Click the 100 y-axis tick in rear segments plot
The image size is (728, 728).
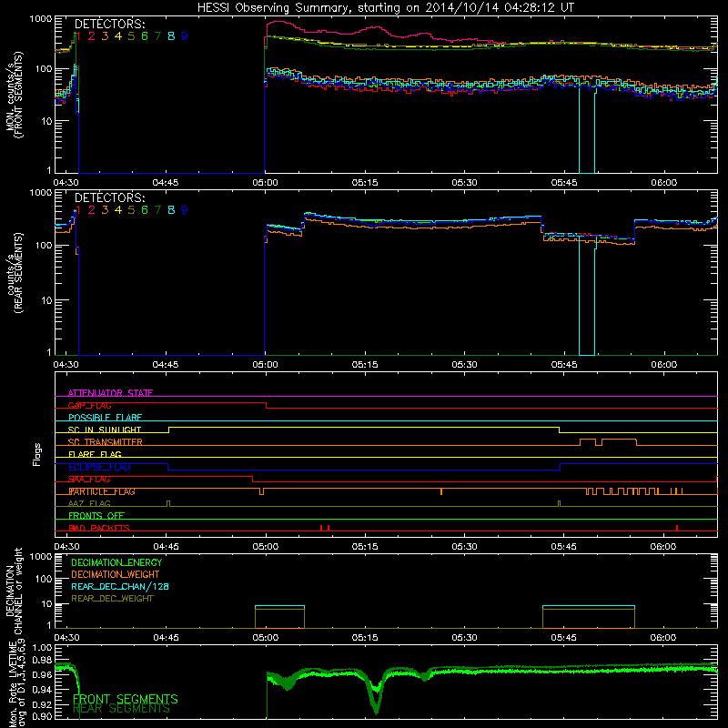point(44,245)
